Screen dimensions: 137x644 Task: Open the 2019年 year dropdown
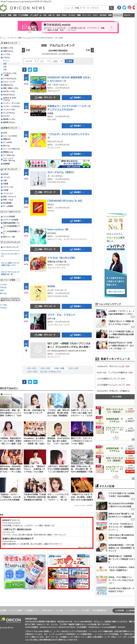tap(30, 61)
